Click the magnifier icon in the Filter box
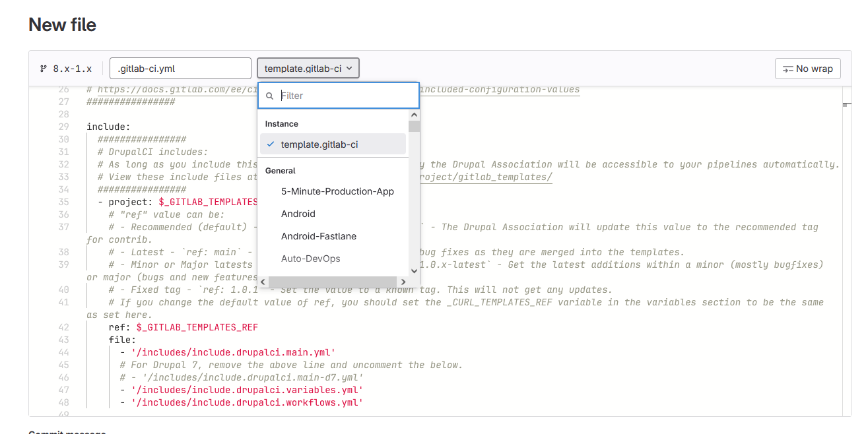868x434 pixels. [x=269, y=96]
